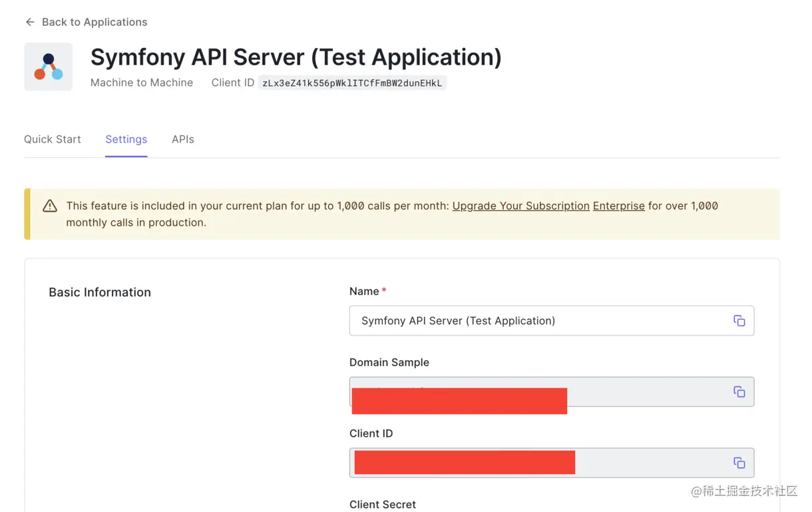Image resolution: width=812 pixels, height=512 pixels.
Task: Copy the Client ID using its copy icon
Action: click(x=739, y=462)
